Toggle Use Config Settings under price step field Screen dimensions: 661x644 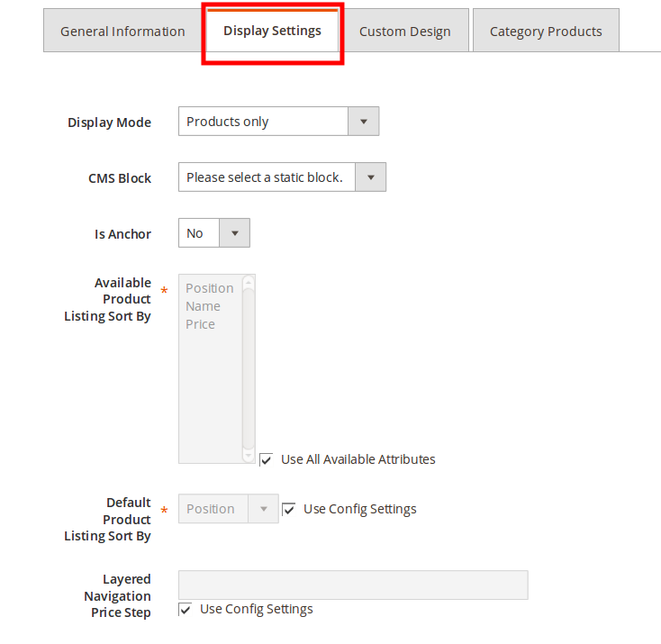click(x=186, y=610)
